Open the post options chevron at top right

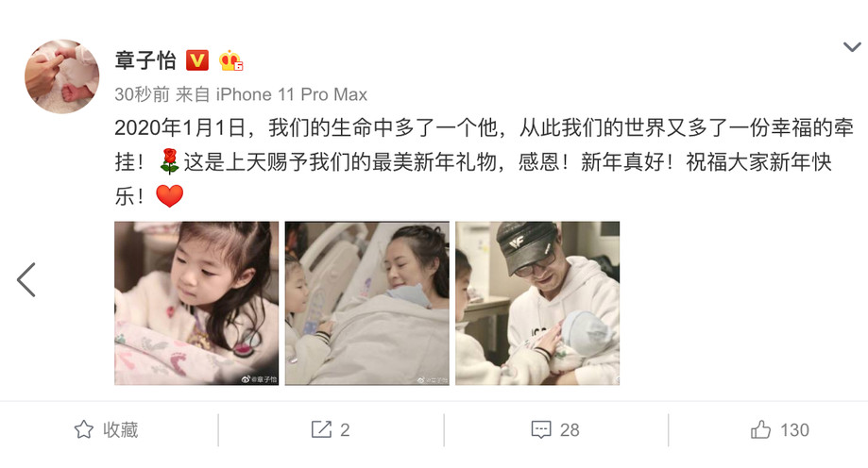tap(852, 47)
